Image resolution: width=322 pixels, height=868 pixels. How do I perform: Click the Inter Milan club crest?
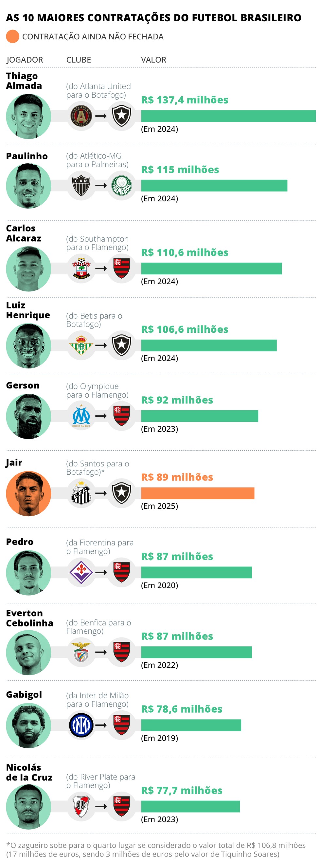click(81, 725)
